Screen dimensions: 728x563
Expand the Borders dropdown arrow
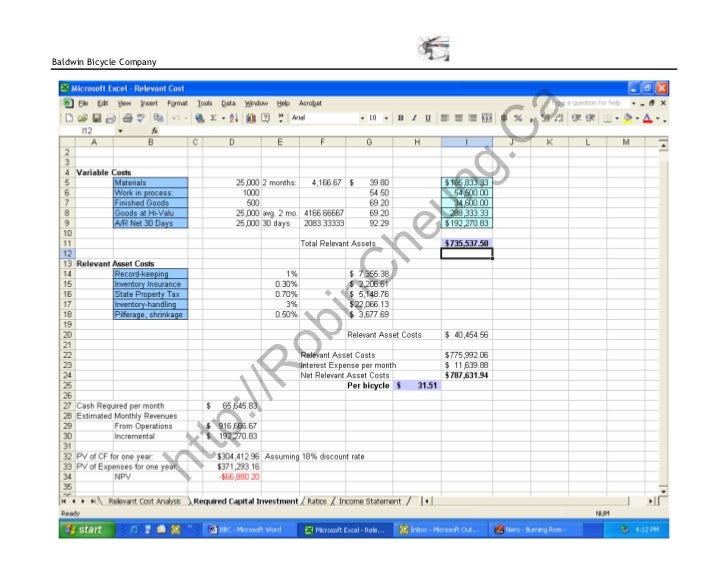(x=617, y=118)
